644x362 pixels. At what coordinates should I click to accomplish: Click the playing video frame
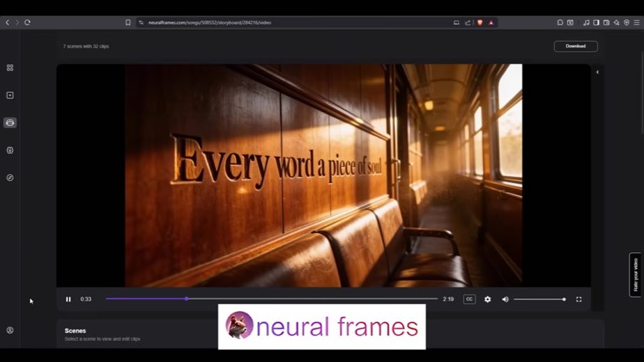[x=323, y=175]
